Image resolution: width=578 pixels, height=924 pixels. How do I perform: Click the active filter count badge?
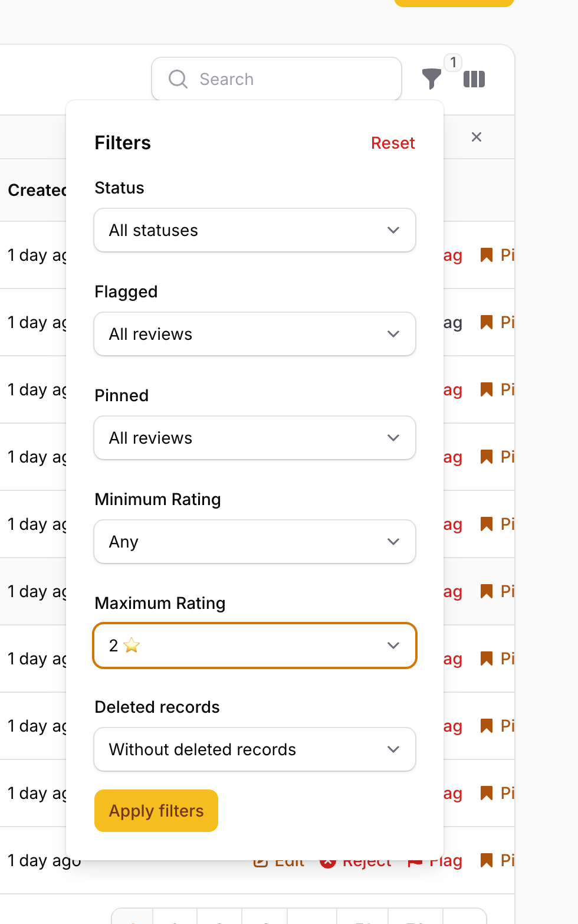(x=453, y=63)
